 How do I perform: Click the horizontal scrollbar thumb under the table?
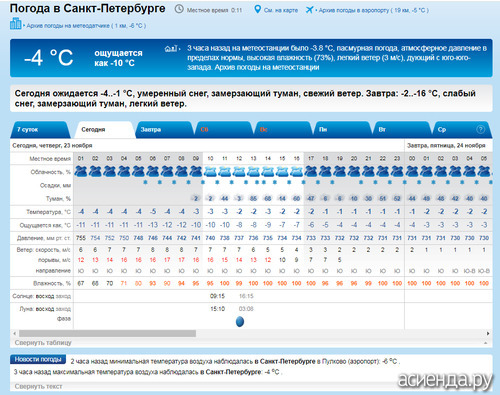(x=107, y=333)
